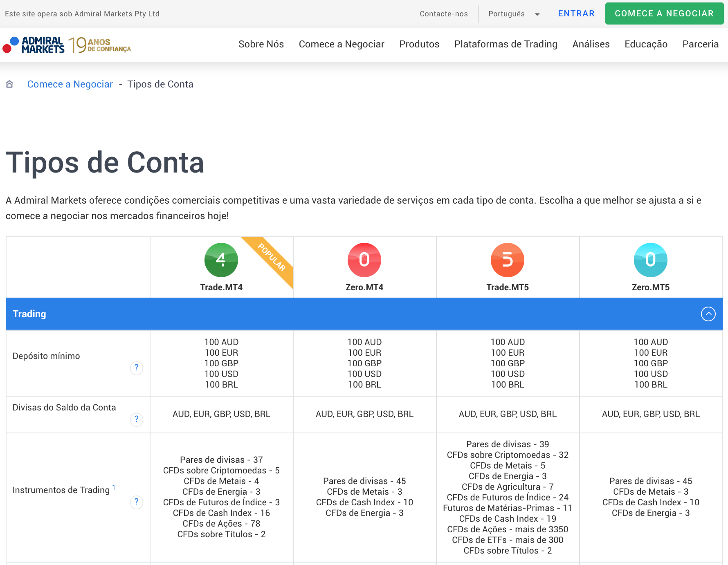Open the Português language dropdown
The image size is (728, 565).
[514, 14]
